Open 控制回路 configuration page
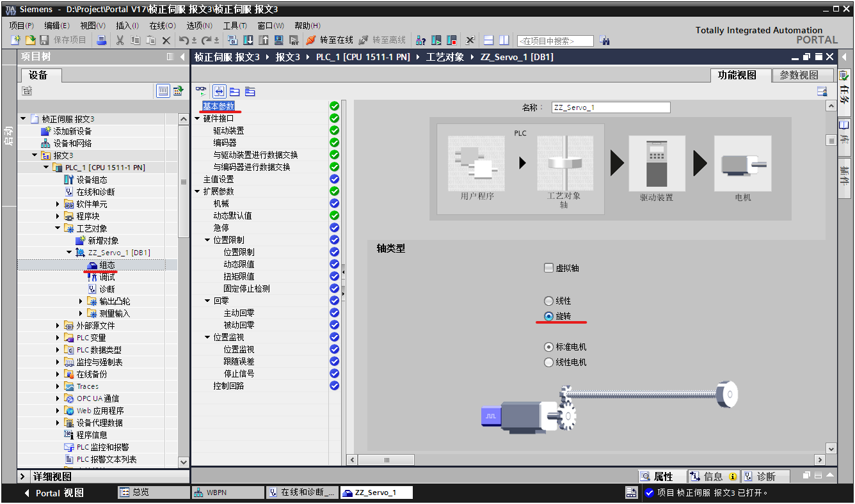 [228, 386]
